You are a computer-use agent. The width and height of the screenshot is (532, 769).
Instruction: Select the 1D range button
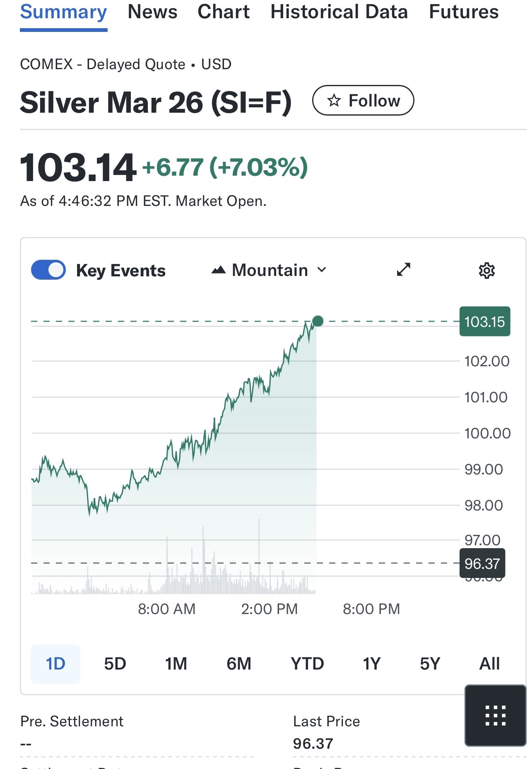click(55, 664)
